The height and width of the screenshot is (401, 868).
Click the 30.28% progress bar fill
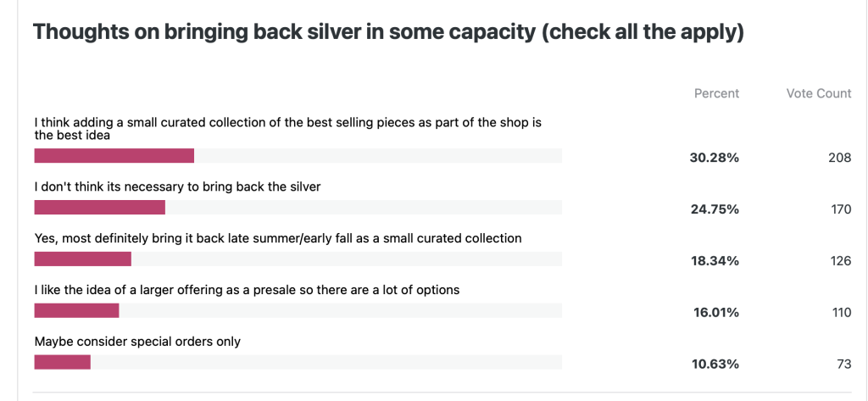(x=114, y=156)
